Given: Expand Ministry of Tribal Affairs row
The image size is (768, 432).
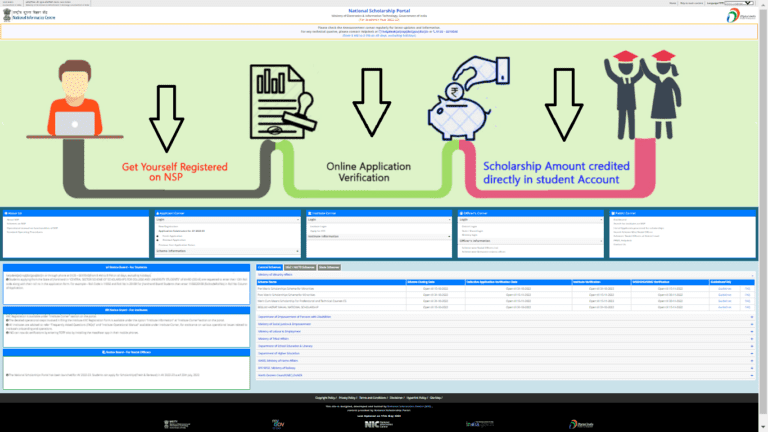Looking at the screenshot, I should [505, 339].
